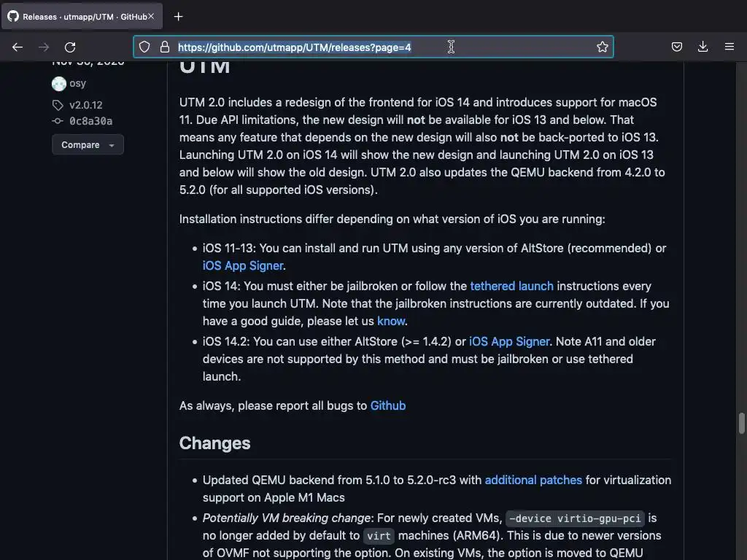
Task: Bookmark this page with the star icon
Action: [602, 47]
